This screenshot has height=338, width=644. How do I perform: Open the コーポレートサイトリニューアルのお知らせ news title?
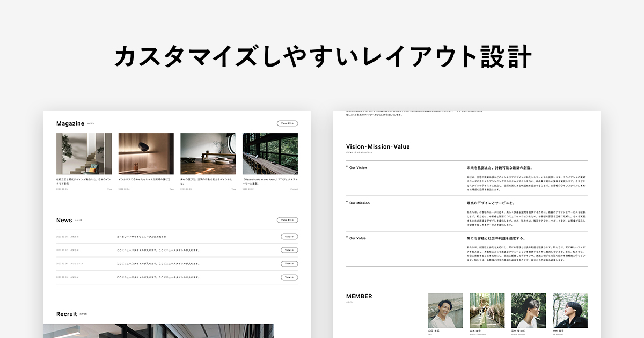141,237
